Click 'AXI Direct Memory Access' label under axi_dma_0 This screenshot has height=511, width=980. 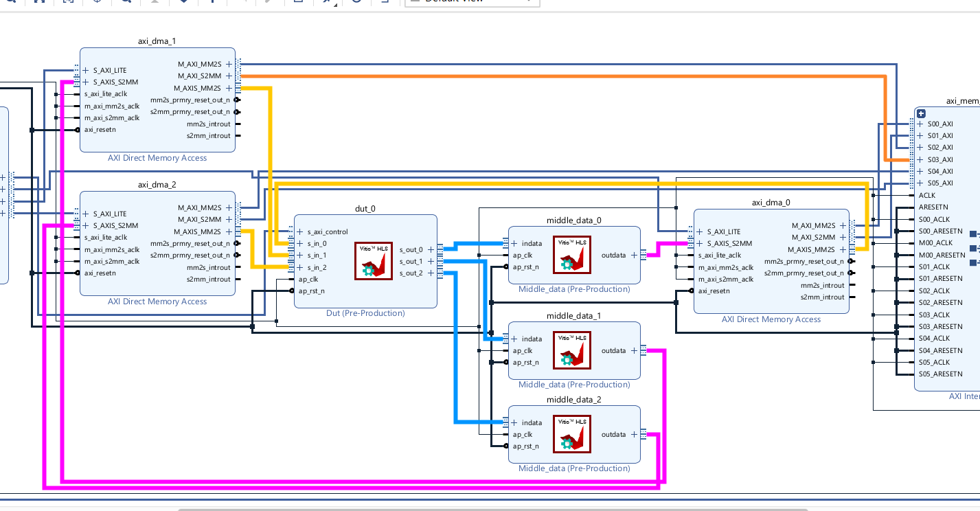[x=771, y=319]
